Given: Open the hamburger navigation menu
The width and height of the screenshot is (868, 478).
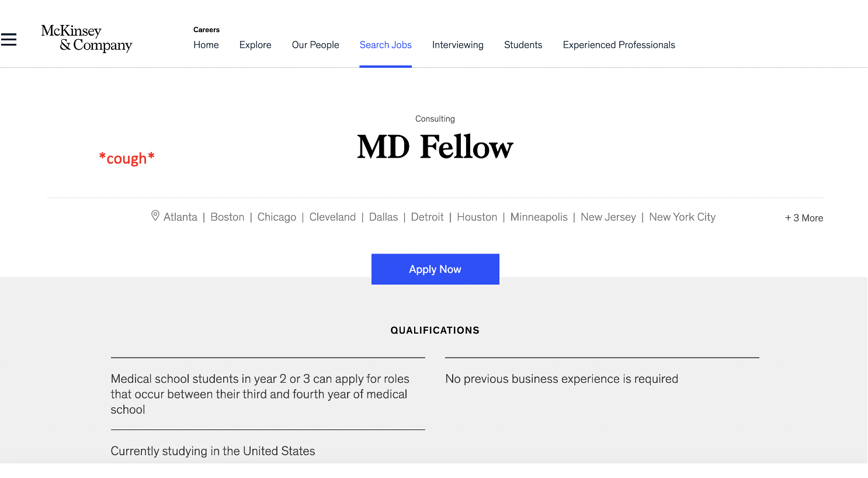Looking at the screenshot, I should point(9,40).
